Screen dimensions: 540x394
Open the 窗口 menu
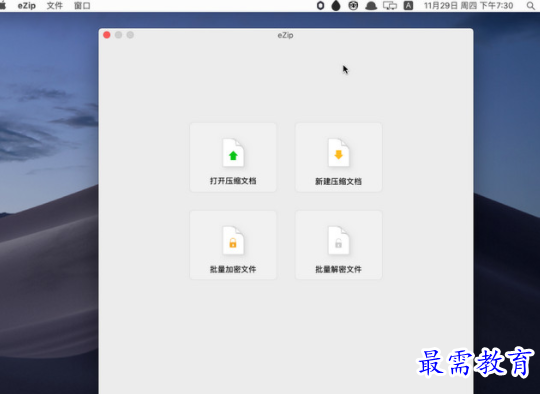pos(82,6)
